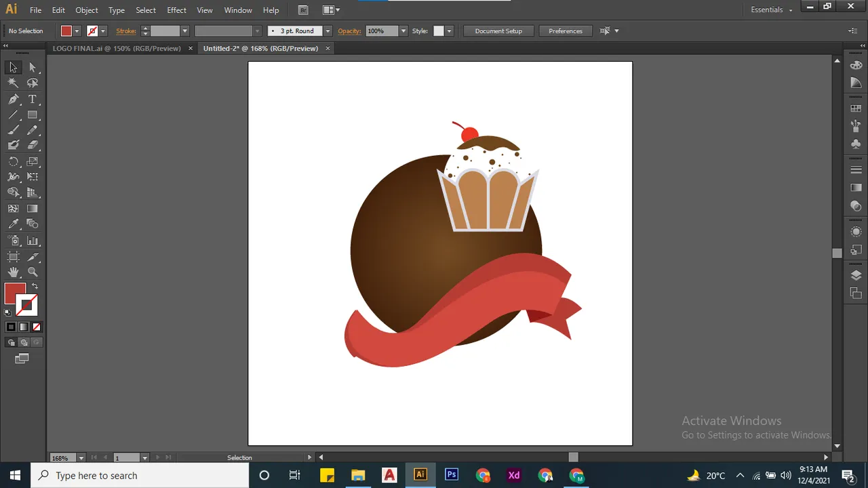Open the 3 pt. Round brush dropdown

click(x=328, y=31)
